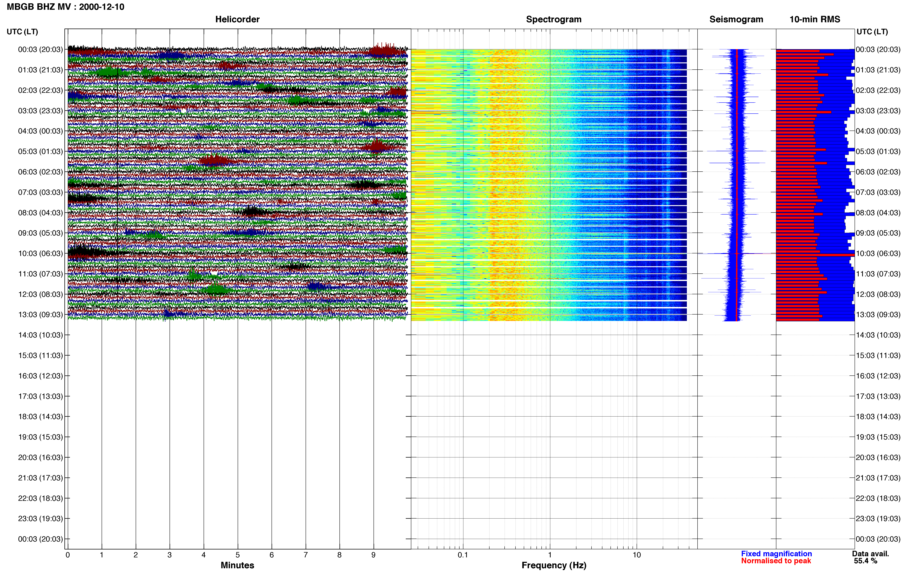
Task: Click 02:03 (22:03) on the Helicorder time axis
Action: [x=41, y=90]
